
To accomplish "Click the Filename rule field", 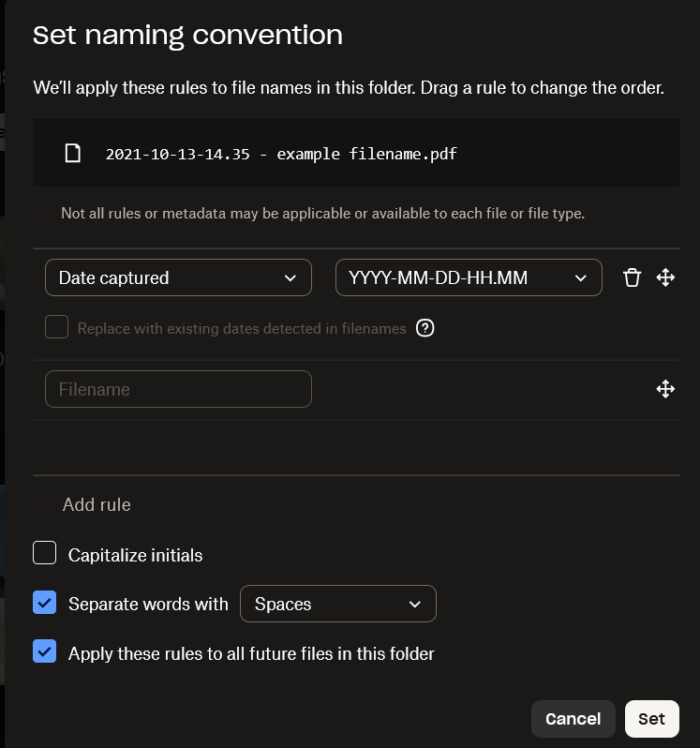I will coord(178,389).
